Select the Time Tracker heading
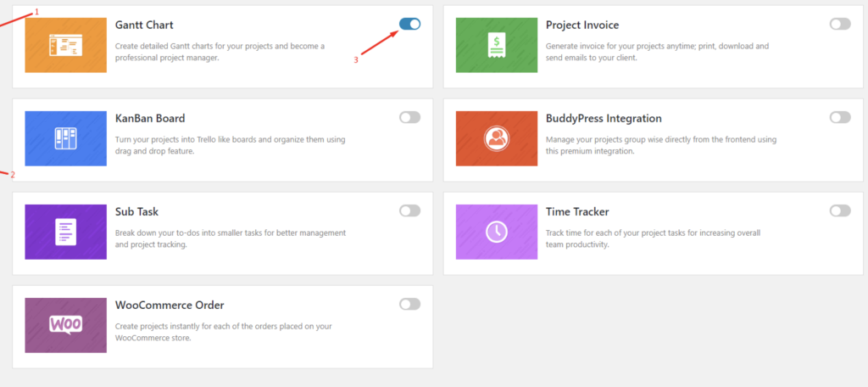The image size is (868, 387). tap(577, 212)
